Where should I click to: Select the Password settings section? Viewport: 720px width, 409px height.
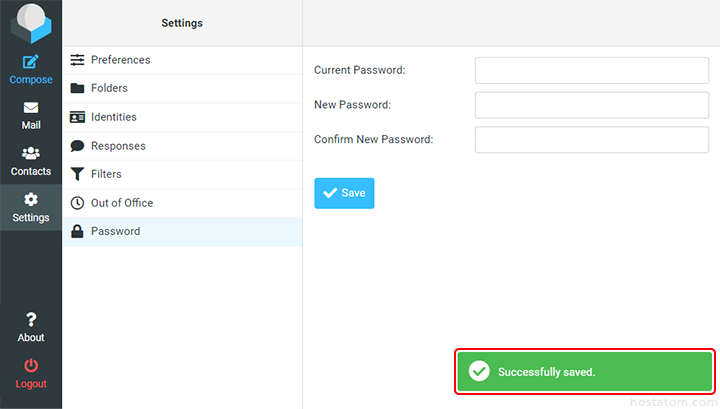(x=115, y=231)
